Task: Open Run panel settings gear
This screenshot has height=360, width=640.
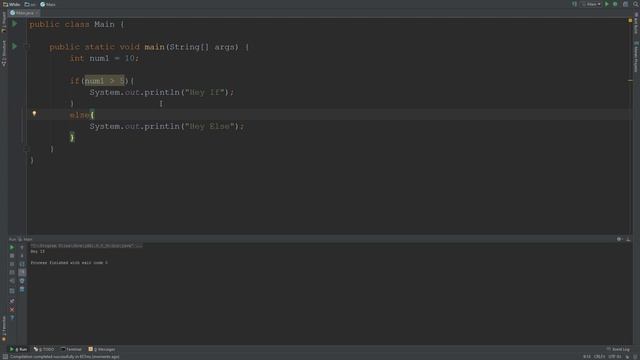Action: click(619, 239)
